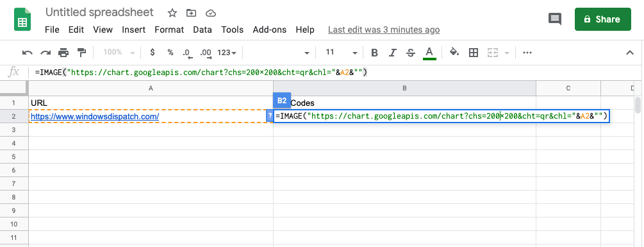Select row 2 header
Screen dimensions: 644x247
coord(14,116)
